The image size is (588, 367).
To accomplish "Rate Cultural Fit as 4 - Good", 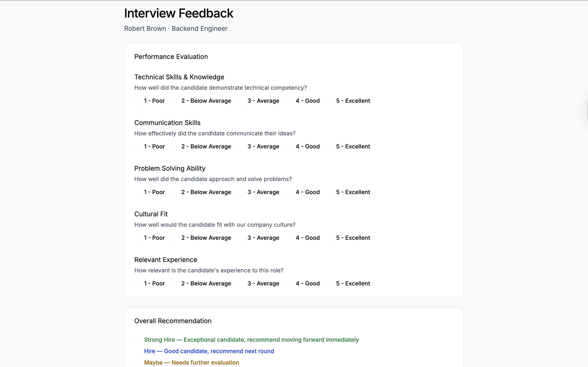I will pyautogui.click(x=289, y=238).
